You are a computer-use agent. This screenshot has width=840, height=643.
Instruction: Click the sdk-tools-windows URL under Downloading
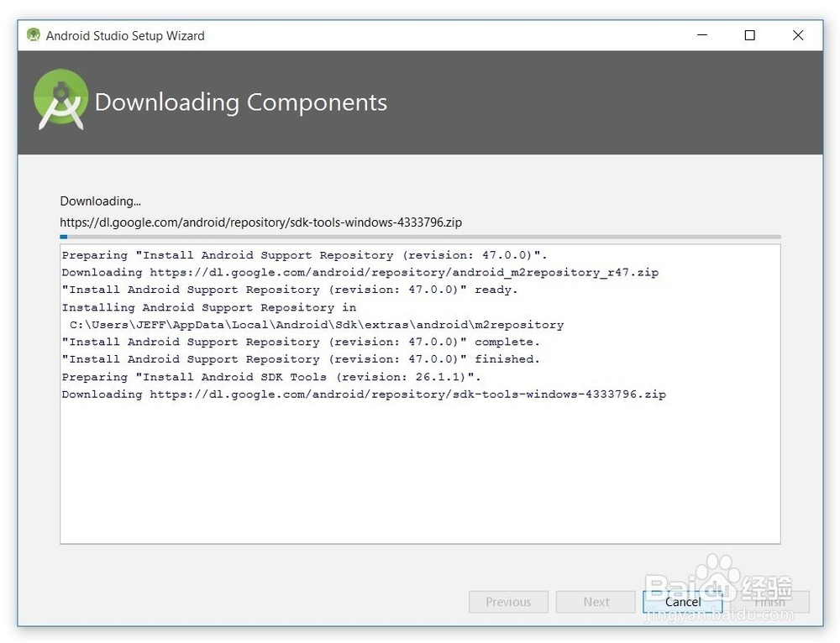pos(261,222)
